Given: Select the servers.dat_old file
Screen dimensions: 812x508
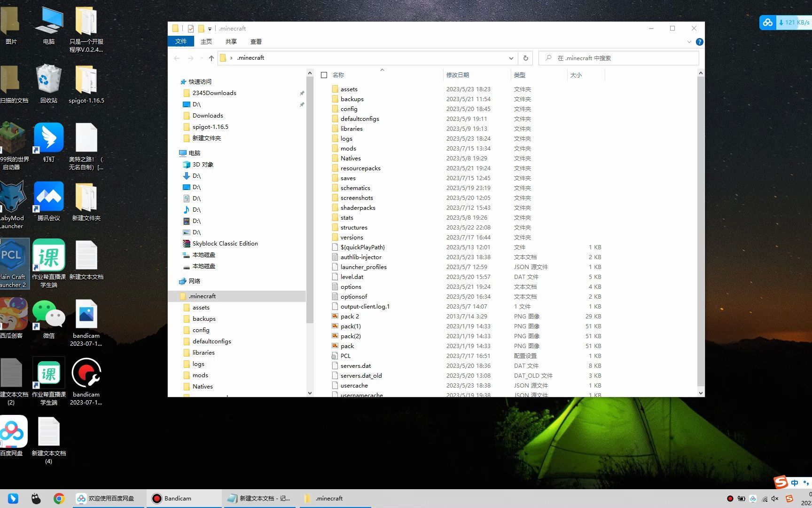Looking at the screenshot, I should click(x=361, y=376).
